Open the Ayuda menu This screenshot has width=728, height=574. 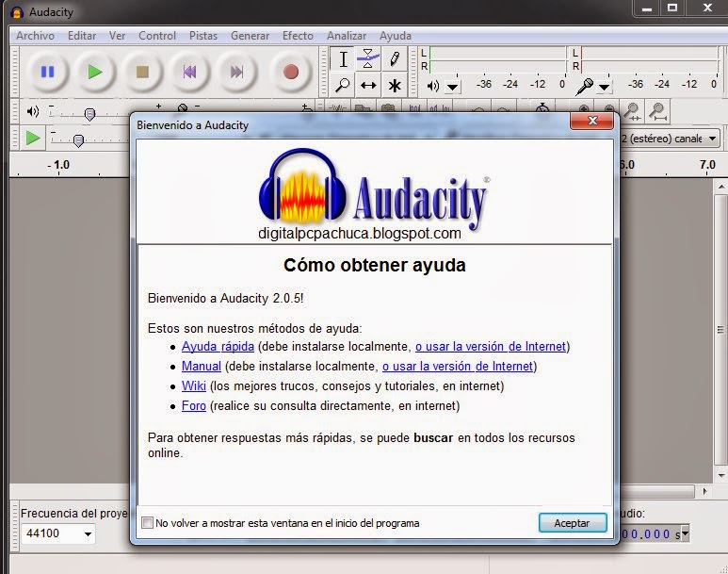[396, 36]
